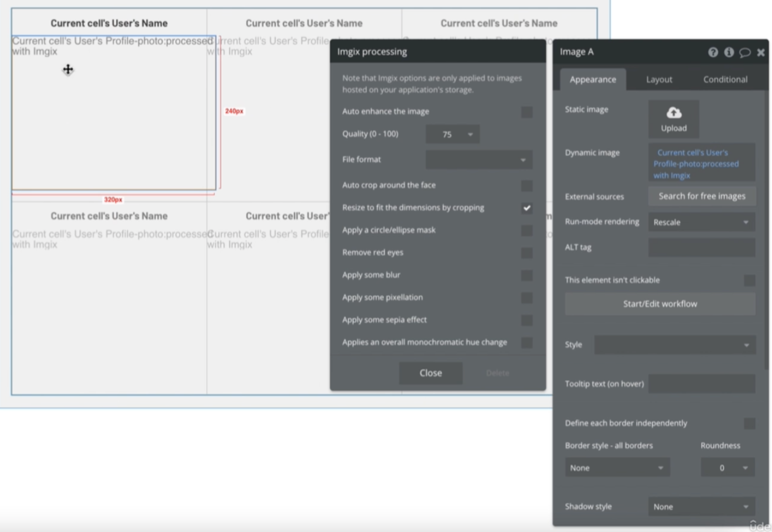Click the dynamic image expression link
Image resolution: width=772 pixels, height=532 pixels.
point(695,164)
